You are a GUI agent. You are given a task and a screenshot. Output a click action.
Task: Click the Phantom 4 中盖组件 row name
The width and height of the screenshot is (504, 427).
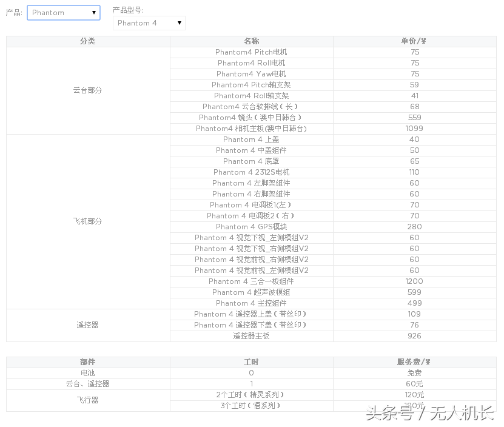point(251,150)
